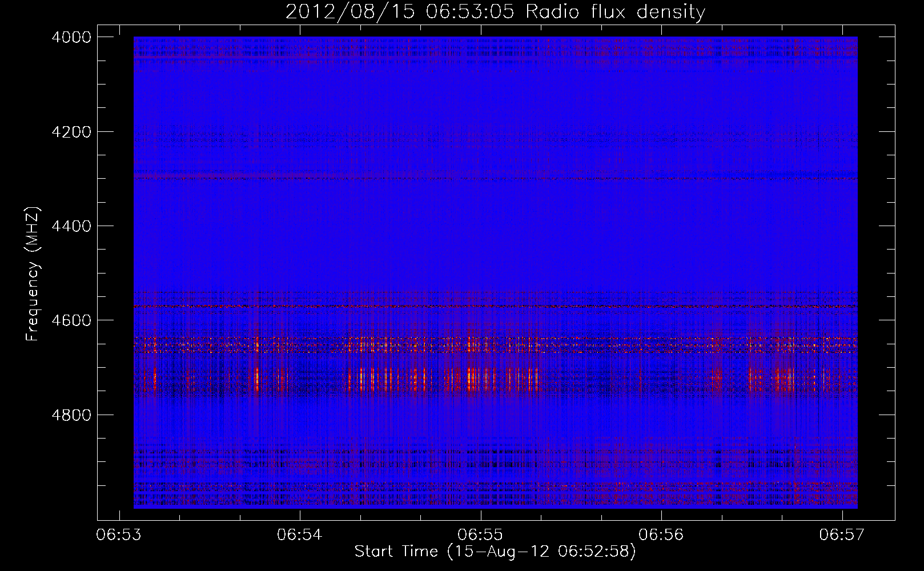Select the 4200 frequency axis label

click(x=71, y=132)
